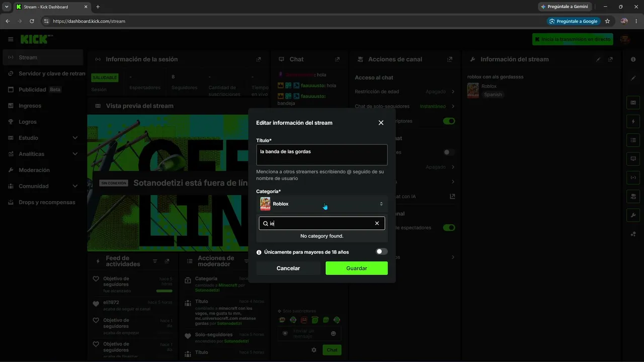Click Pregúntale a Google in address bar
Viewport: 644px width, 362px height.
coord(574,21)
